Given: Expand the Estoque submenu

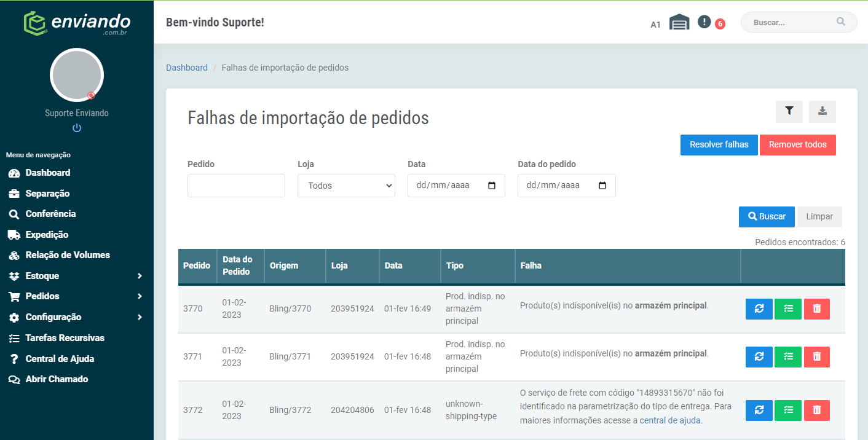Looking at the screenshot, I should click(77, 276).
